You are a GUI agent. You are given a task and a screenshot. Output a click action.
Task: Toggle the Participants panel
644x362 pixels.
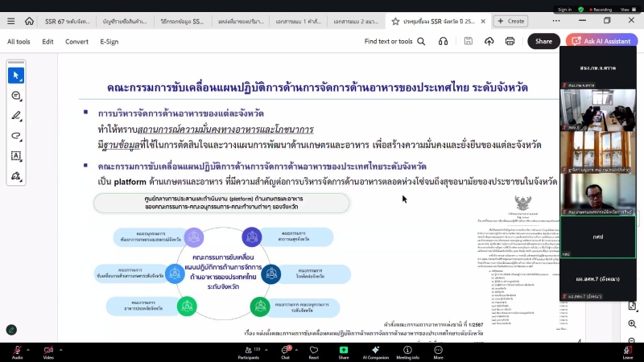[254, 350]
